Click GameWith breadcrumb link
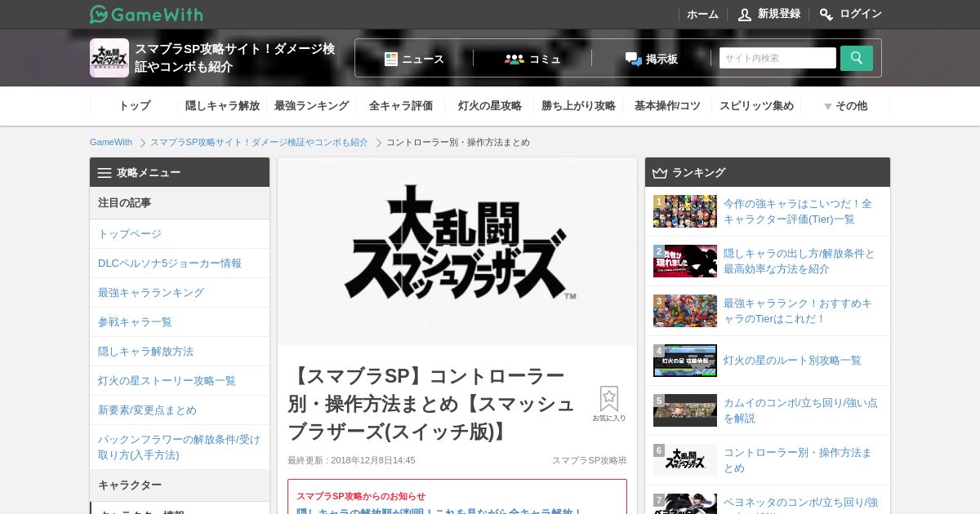980x514 pixels. point(111,142)
